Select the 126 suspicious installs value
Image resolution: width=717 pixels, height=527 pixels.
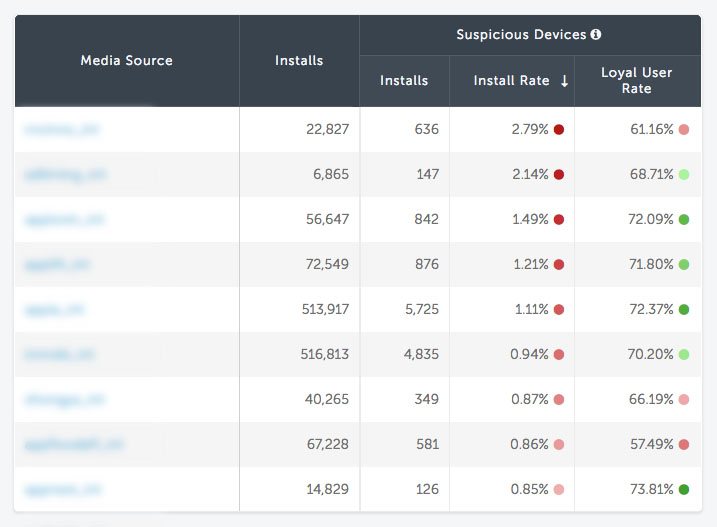pyautogui.click(x=428, y=489)
